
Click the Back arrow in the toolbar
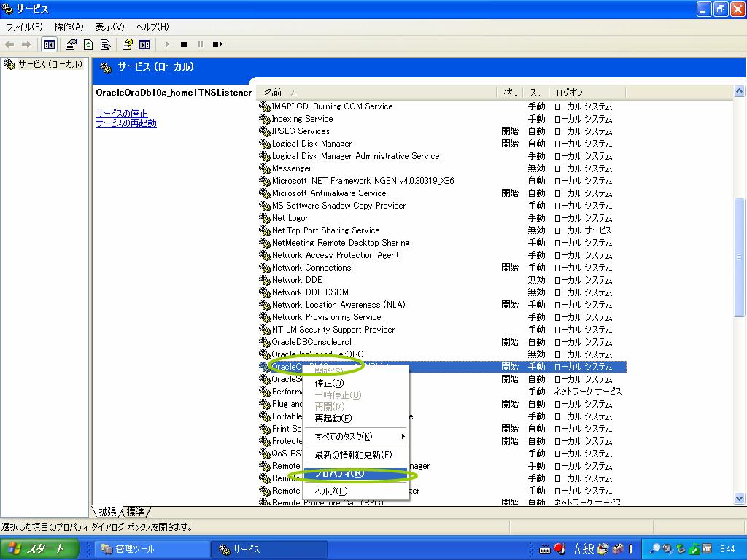point(9,44)
